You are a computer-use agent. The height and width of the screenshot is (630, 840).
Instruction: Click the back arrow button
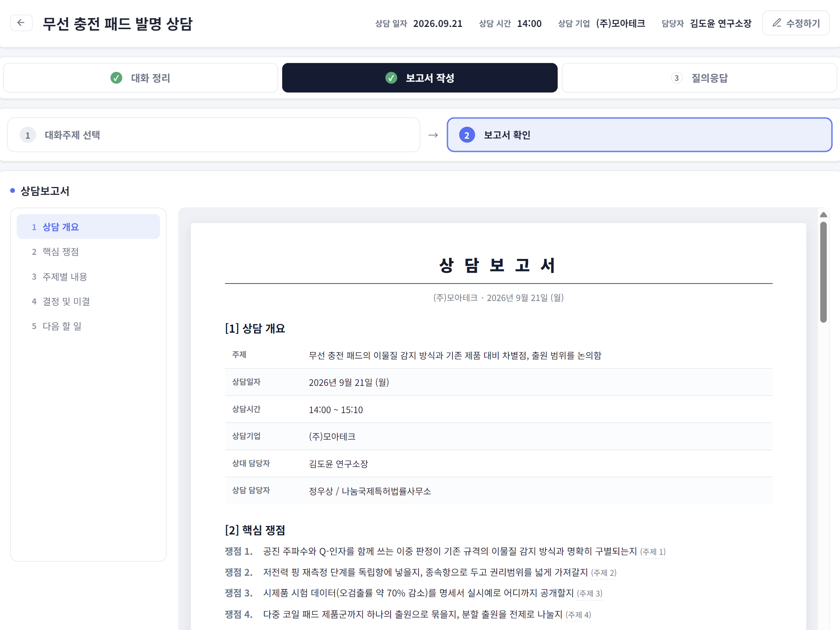click(21, 23)
